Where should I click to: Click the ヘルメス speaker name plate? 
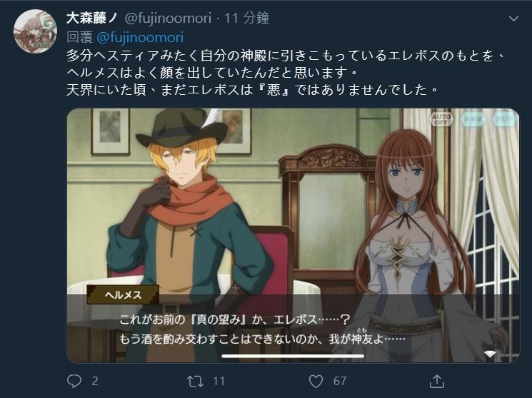tap(123, 295)
